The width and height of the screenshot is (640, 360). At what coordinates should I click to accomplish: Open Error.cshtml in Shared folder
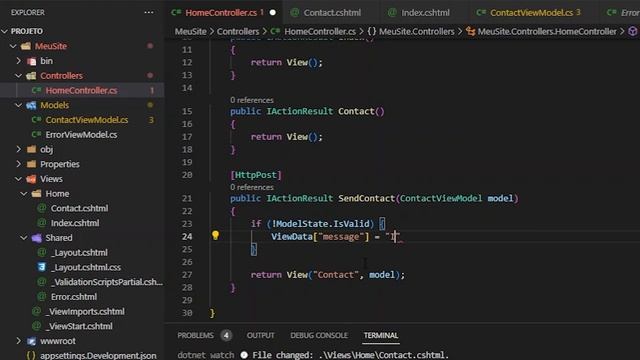point(74,296)
